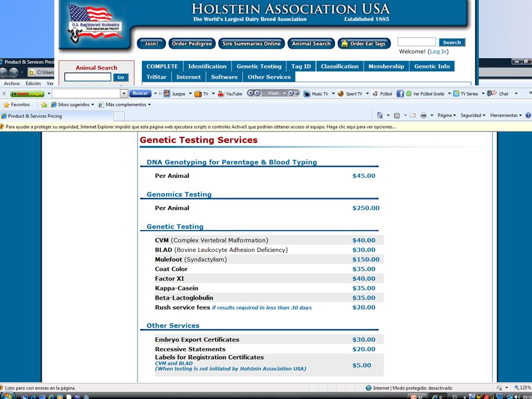Click the Join! button
This screenshot has width=532, height=399.
click(151, 43)
